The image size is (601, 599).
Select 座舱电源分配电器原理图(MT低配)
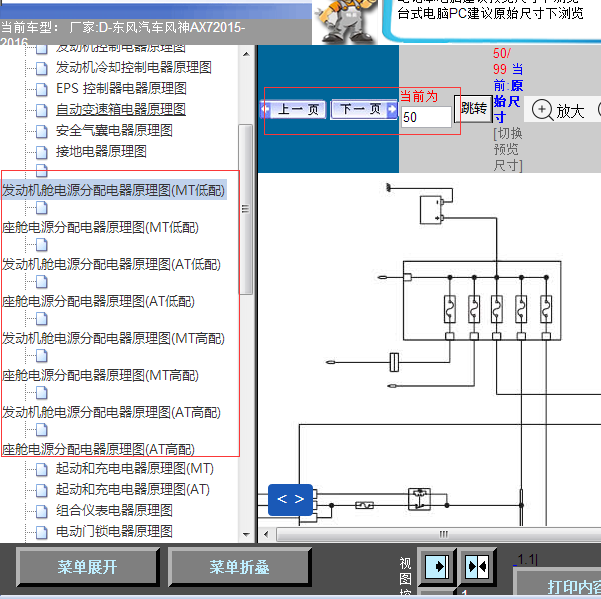tap(100, 227)
